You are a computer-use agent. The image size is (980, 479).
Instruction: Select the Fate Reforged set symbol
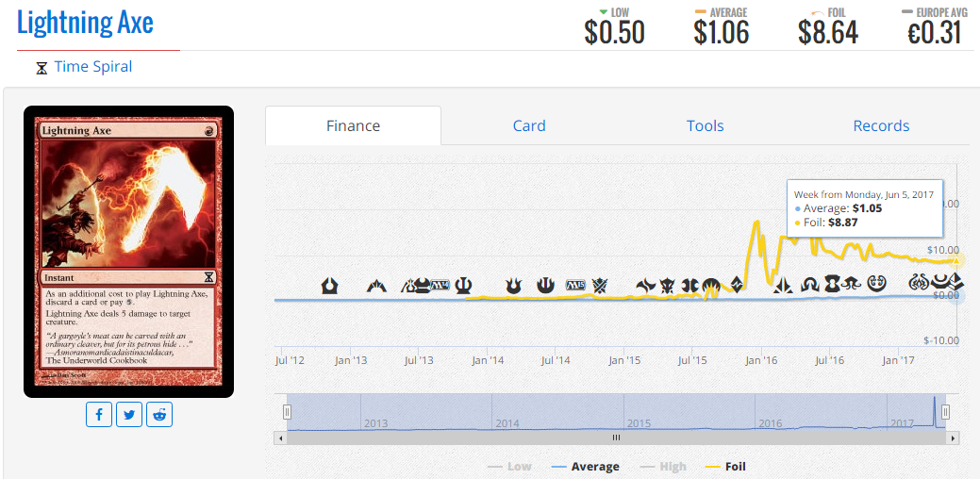pyautogui.click(x=645, y=286)
